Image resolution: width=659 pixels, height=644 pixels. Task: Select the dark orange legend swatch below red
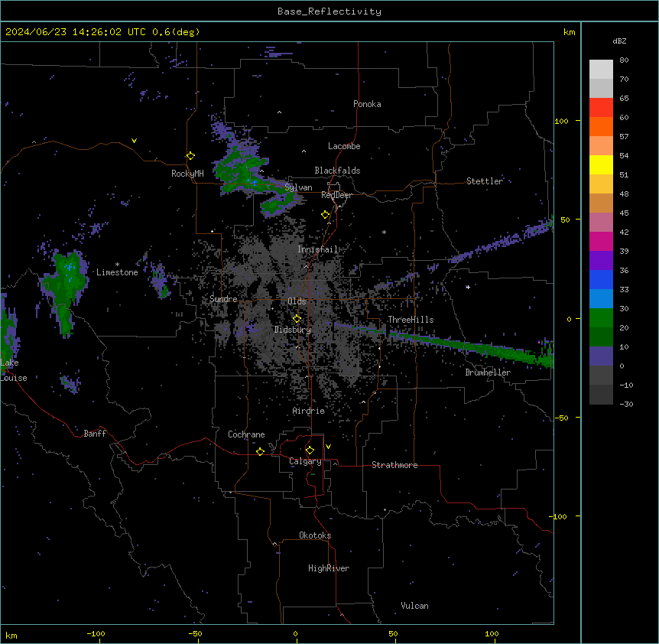(x=601, y=126)
